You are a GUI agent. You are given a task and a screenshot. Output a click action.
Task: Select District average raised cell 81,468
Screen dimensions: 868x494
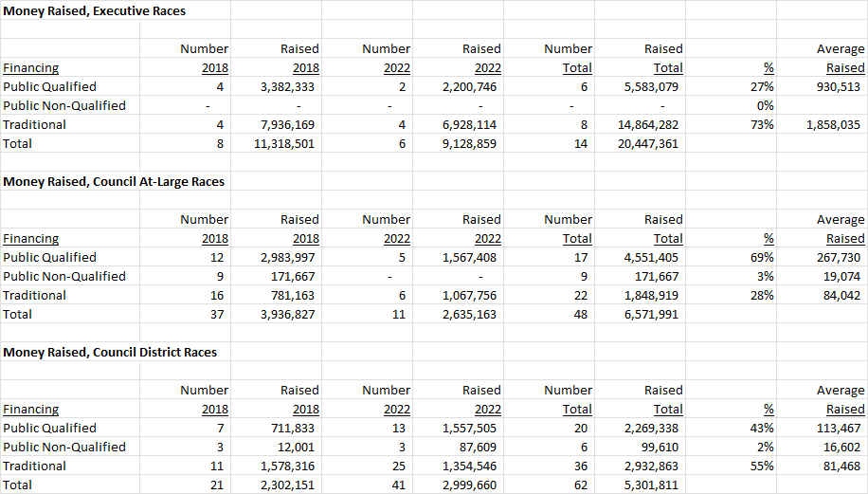[841, 467]
